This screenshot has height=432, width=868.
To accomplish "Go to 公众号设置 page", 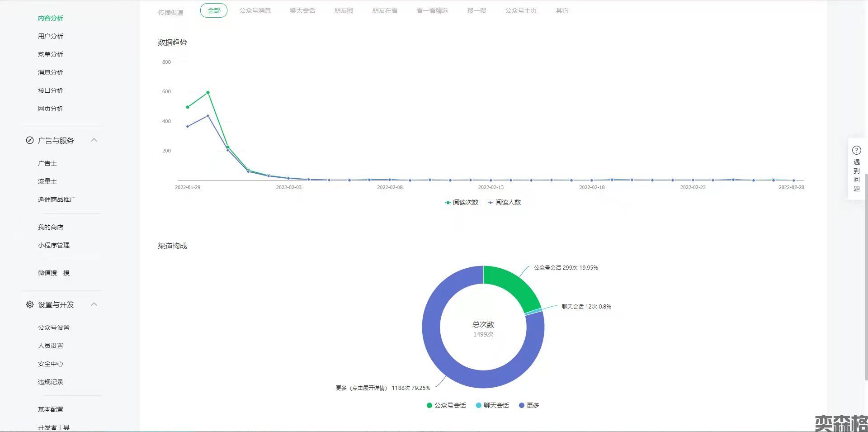I will point(54,328).
